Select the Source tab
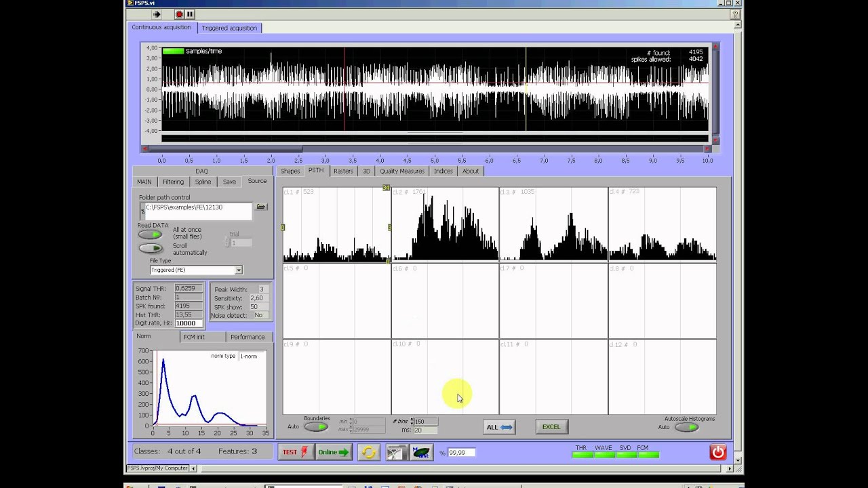 [x=257, y=181]
